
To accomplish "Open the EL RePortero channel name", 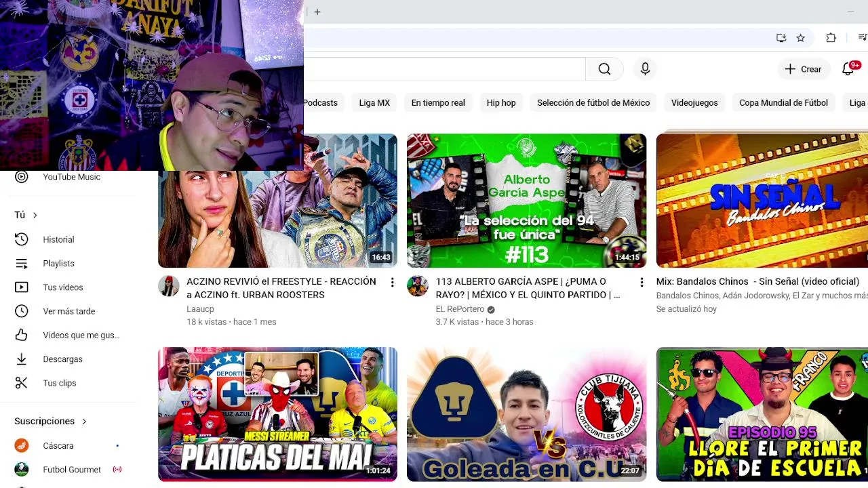I will click(460, 309).
